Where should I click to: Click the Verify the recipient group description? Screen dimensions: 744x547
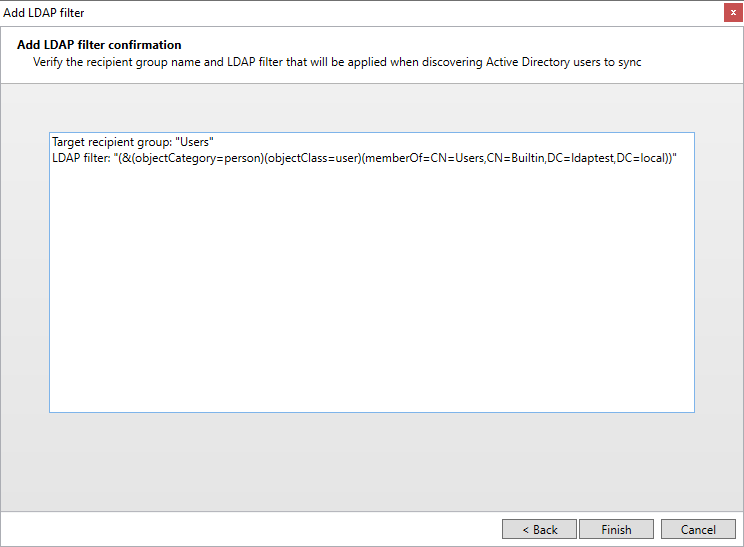337,62
